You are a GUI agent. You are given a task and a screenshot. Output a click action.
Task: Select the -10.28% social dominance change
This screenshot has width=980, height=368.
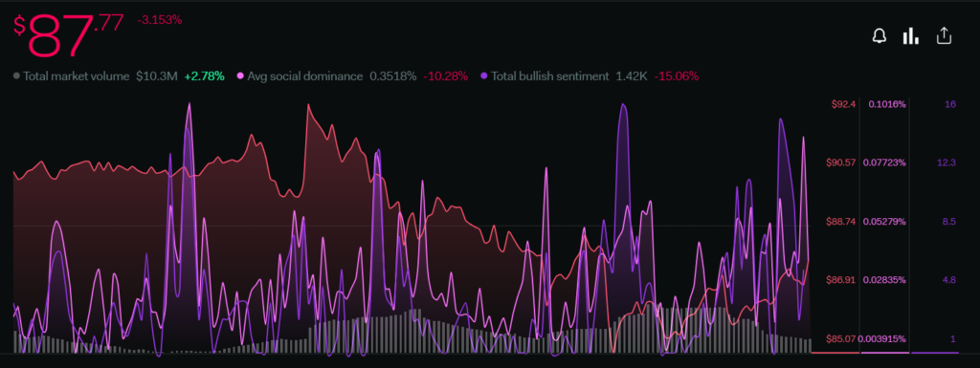point(446,76)
